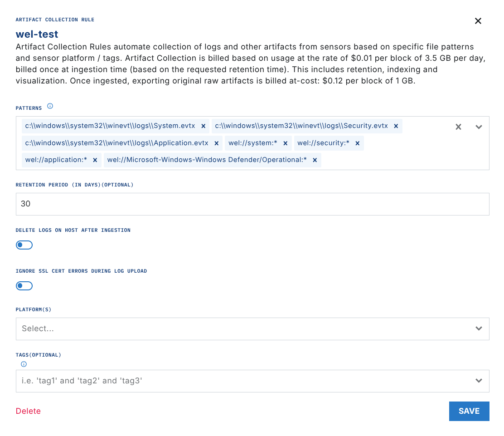Click the info icon under Tags label
504x436 pixels.
(x=24, y=364)
